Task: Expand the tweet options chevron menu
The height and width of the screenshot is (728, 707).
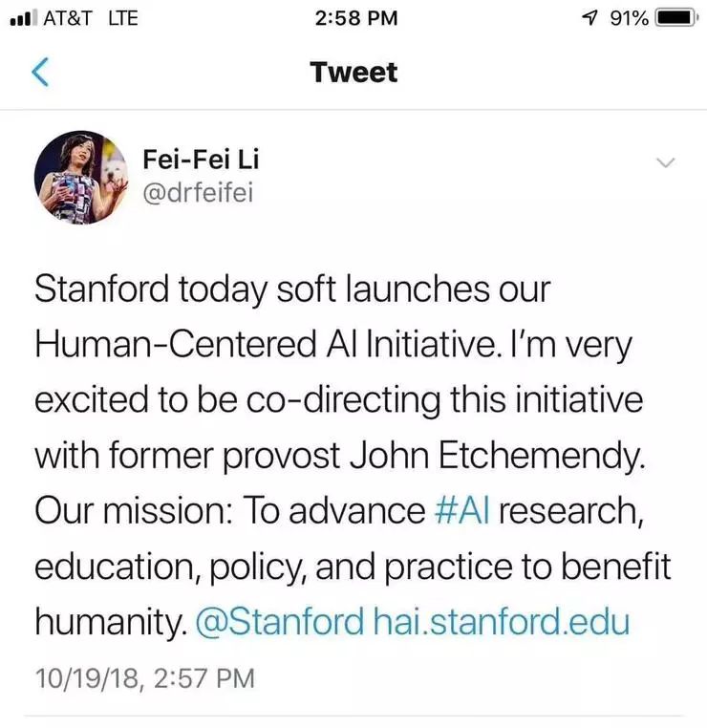Action: tap(667, 163)
